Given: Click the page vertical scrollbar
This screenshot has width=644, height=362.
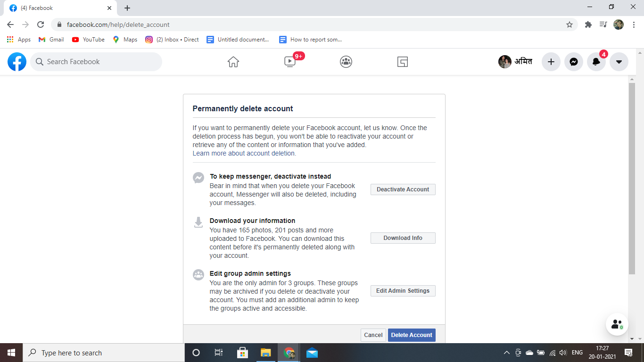Looking at the screenshot, I should click(632, 179).
